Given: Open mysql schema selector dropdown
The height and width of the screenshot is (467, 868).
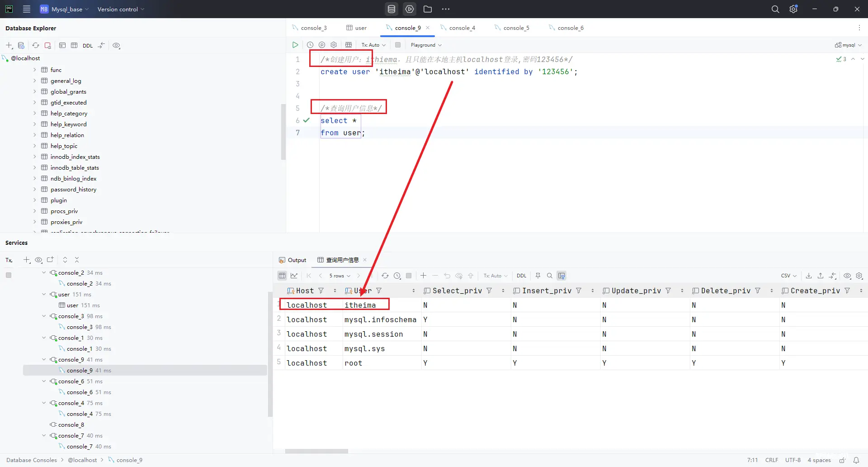Looking at the screenshot, I should coord(849,45).
